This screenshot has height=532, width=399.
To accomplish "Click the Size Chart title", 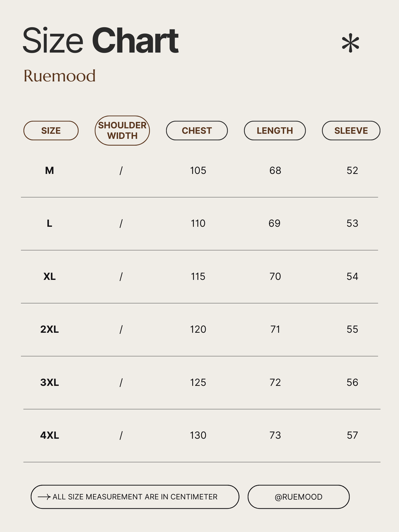I will point(101,41).
